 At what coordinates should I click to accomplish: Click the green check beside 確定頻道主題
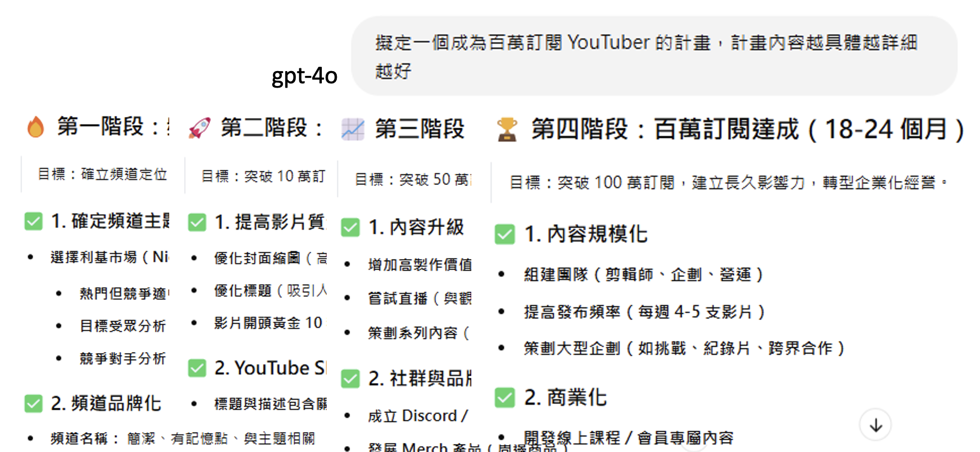[x=34, y=221]
